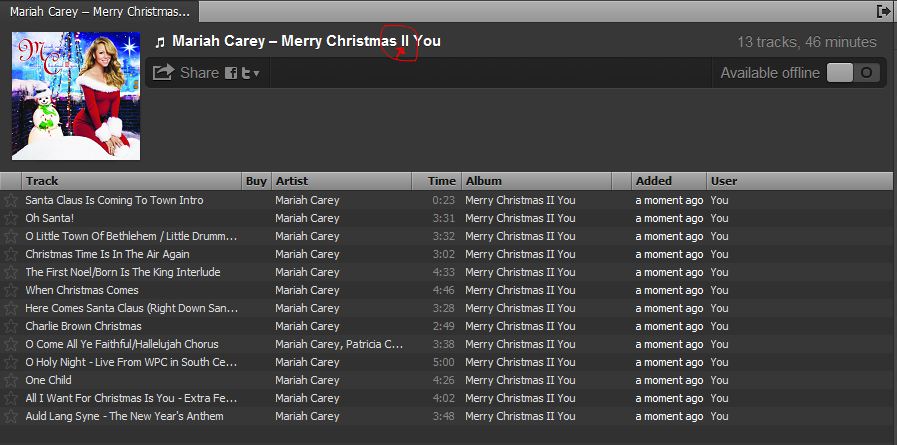The image size is (897, 445).
Task: Share playlist via Facebook icon
Action: click(231, 73)
